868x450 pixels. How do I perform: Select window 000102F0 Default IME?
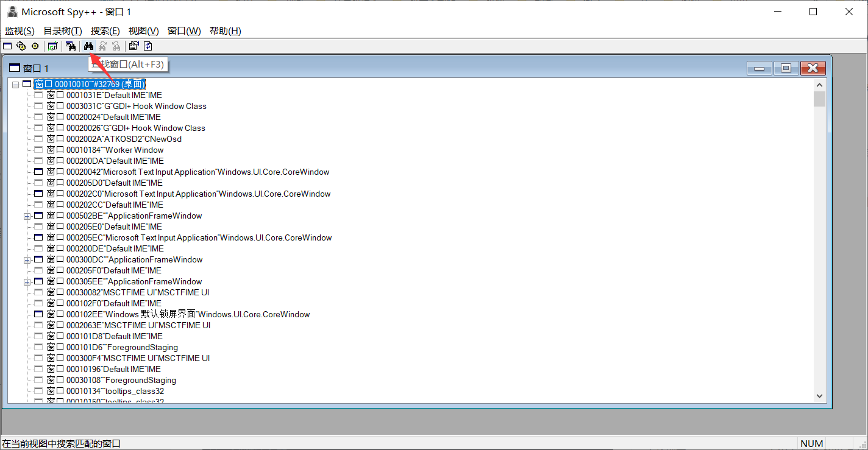tap(104, 303)
